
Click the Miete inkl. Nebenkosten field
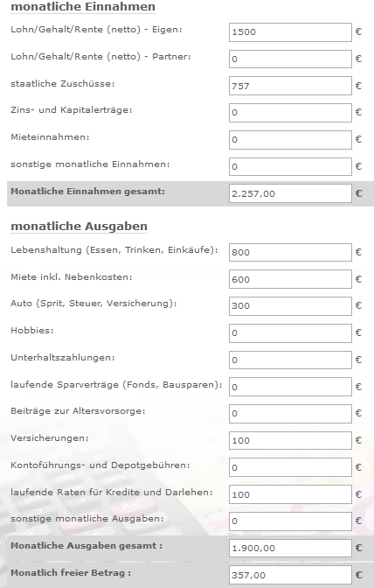[290, 279]
